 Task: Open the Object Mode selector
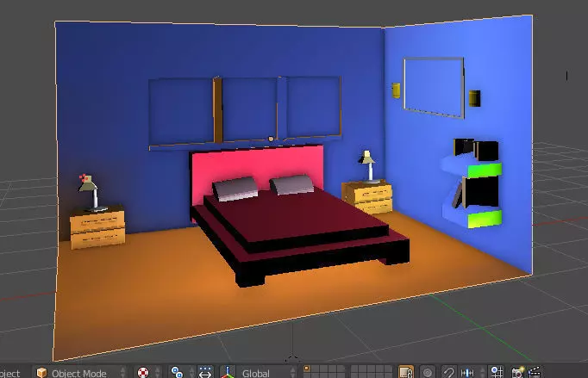coord(81,373)
